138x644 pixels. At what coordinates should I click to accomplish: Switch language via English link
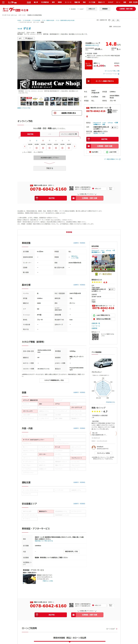coord(73,9)
